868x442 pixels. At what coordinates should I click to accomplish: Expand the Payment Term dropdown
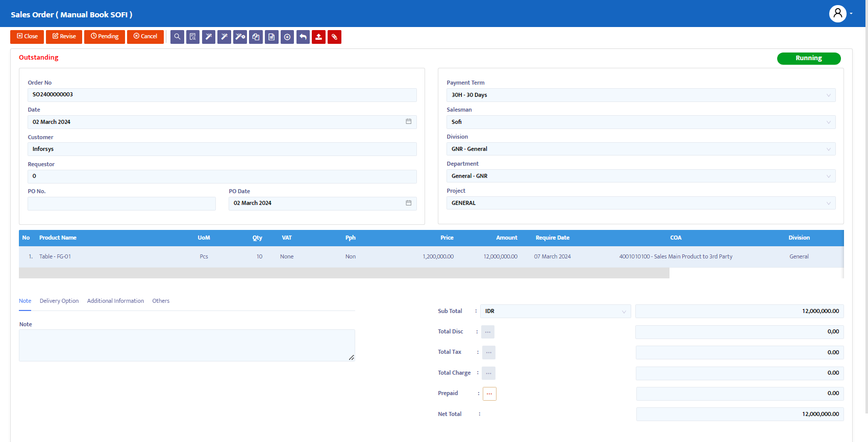[641, 95]
